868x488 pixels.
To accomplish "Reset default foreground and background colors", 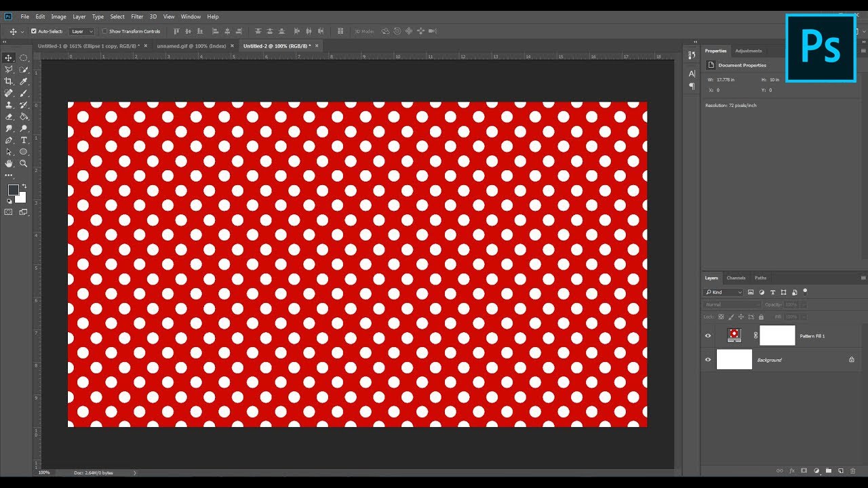I will [9, 201].
